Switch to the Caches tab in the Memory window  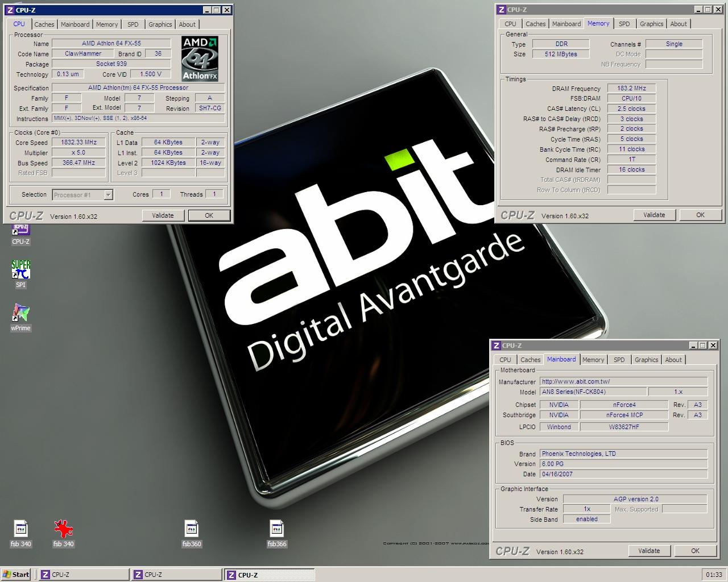(x=535, y=24)
